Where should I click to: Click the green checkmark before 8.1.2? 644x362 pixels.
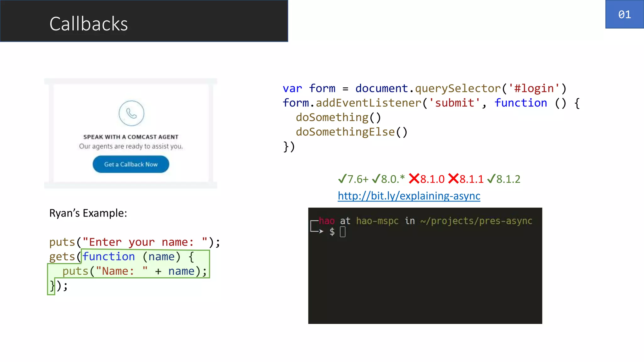(x=491, y=179)
